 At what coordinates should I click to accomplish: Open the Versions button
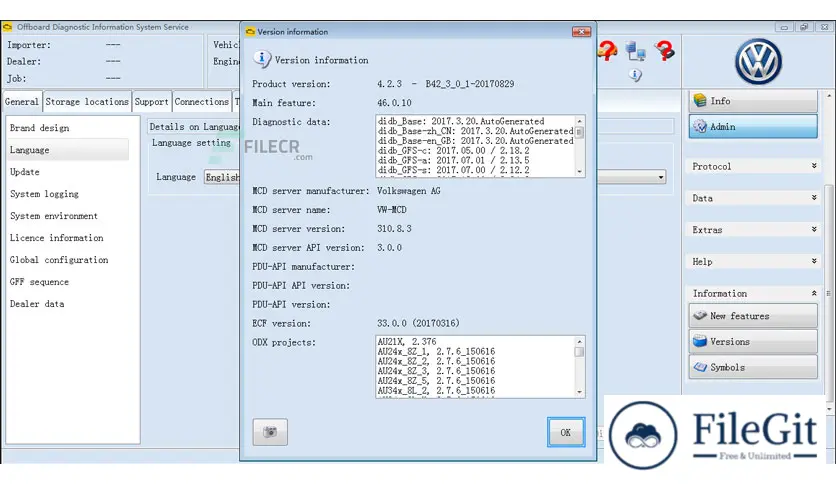tap(753, 341)
